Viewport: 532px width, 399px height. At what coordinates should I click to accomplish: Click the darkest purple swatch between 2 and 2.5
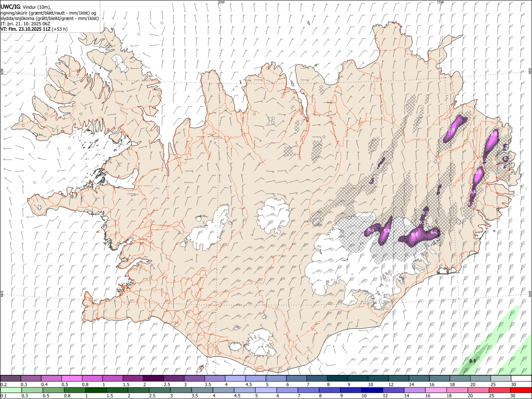coord(154,378)
